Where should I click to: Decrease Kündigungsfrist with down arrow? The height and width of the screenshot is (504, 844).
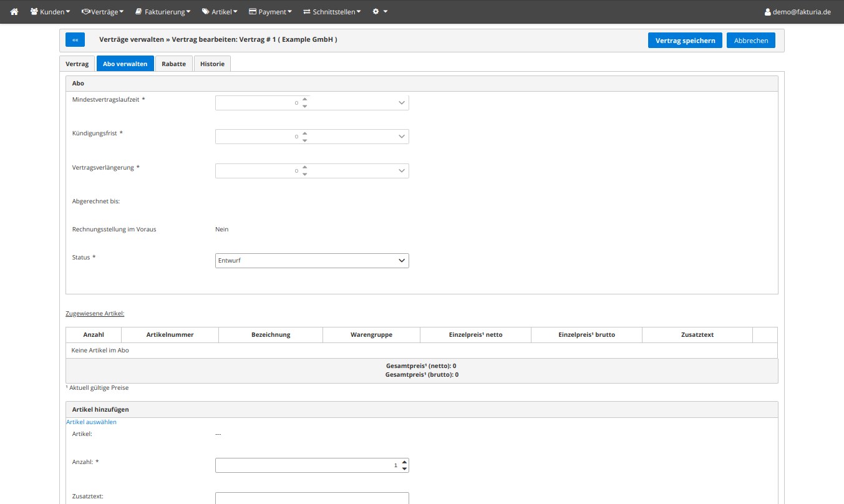(304, 140)
